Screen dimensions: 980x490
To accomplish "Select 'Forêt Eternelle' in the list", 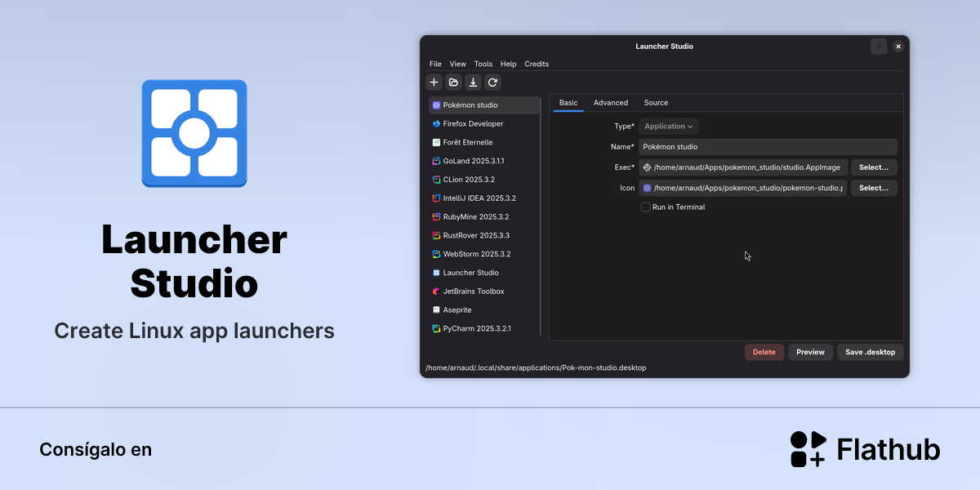I will tap(484, 142).
